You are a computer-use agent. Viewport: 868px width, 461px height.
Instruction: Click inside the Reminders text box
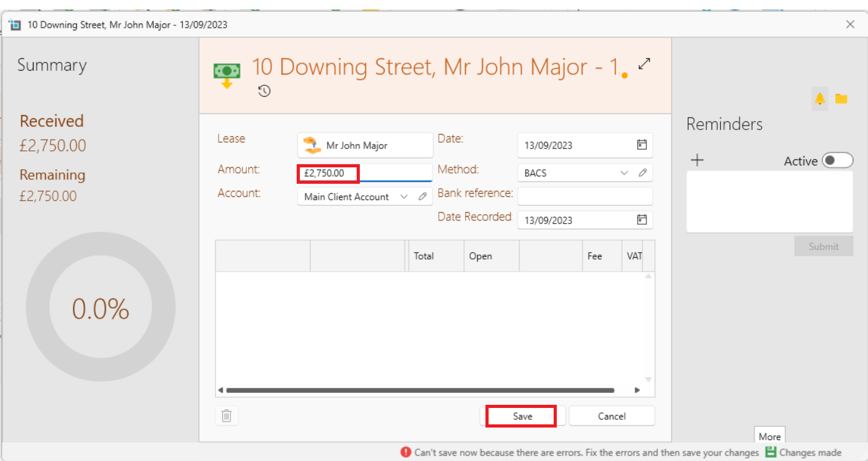770,201
